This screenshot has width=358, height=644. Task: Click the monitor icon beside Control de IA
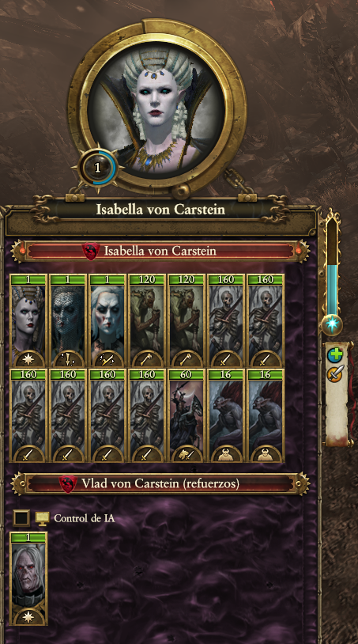click(42, 518)
